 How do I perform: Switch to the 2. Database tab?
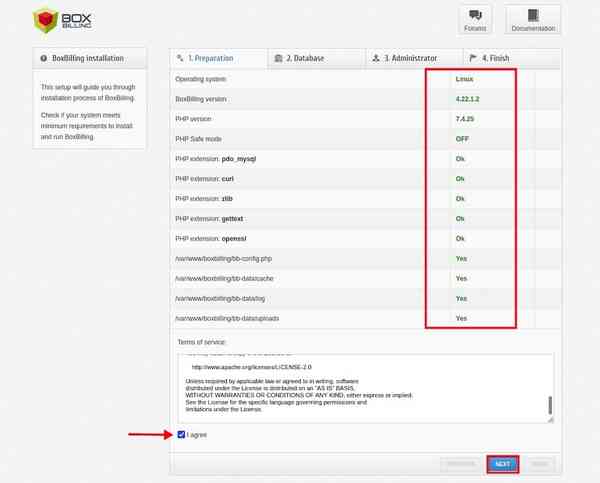tap(317, 58)
